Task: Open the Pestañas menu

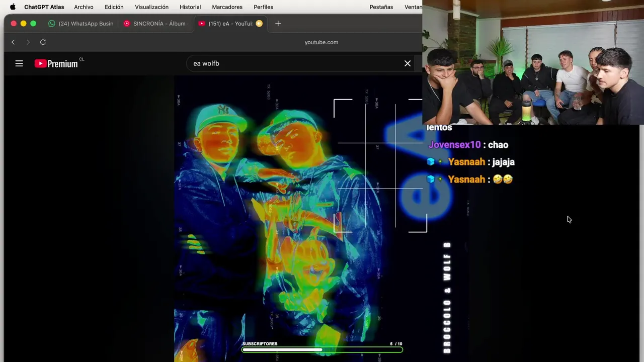Action: tap(381, 7)
